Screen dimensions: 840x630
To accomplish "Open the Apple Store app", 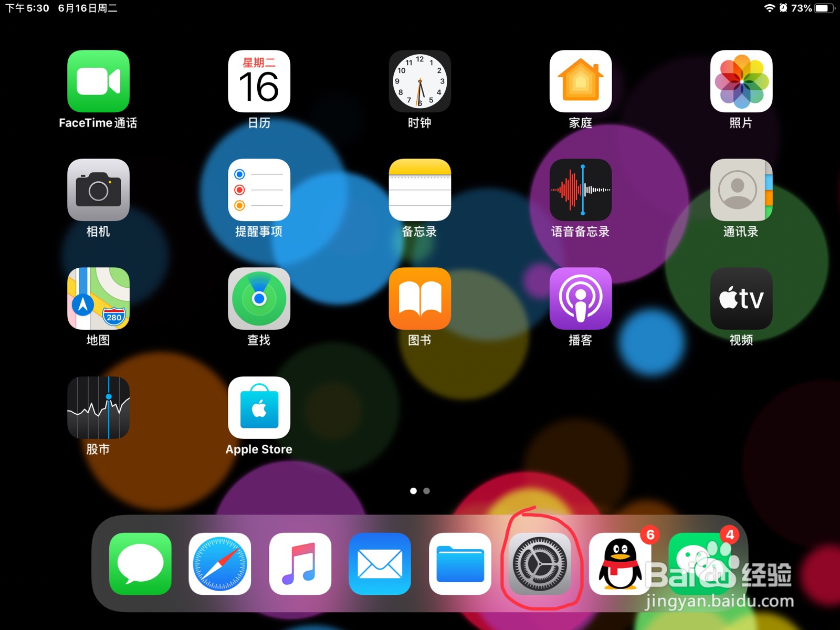I will click(259, 407).
